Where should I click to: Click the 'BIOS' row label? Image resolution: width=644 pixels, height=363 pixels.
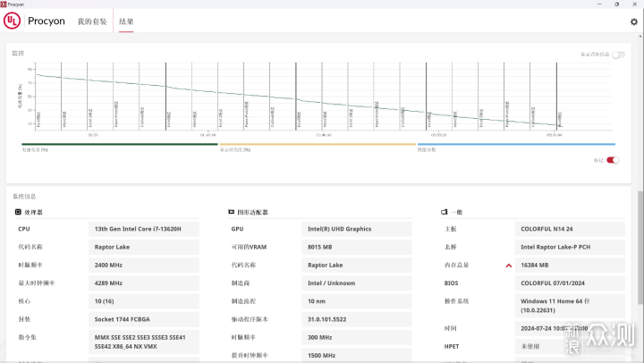[451, 283]
